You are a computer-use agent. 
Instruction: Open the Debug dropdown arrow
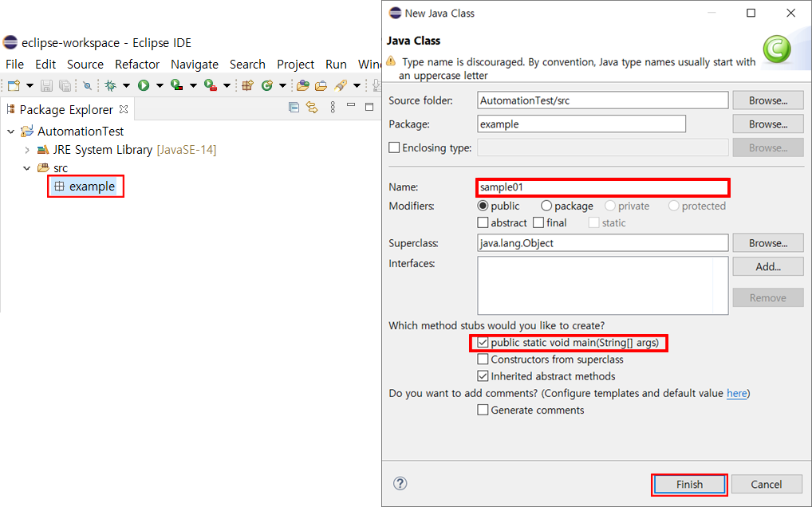(126, 86)
